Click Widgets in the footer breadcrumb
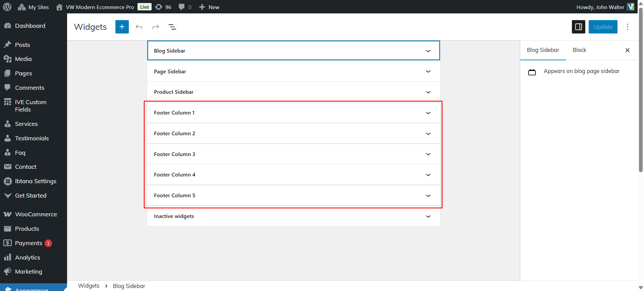The height and width of the screenshot is (291, 644). pos(89,286)
